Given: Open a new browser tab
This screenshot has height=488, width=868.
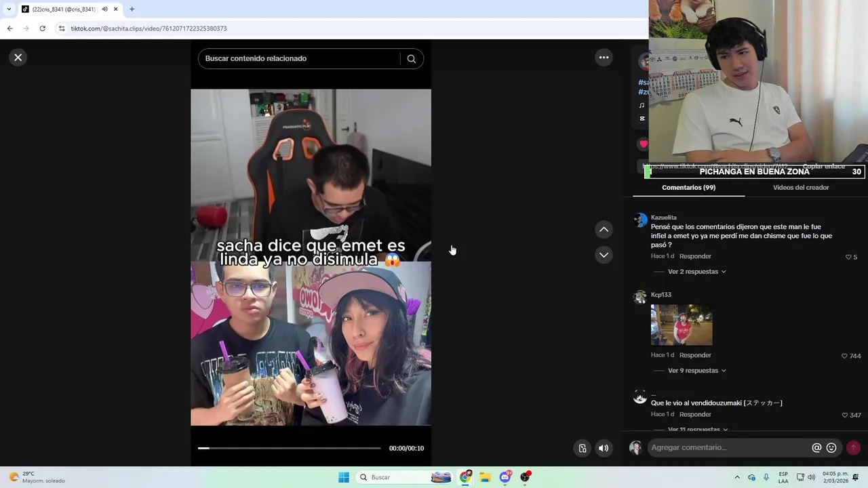Looking at the screenshot, I should coord(132,9).
